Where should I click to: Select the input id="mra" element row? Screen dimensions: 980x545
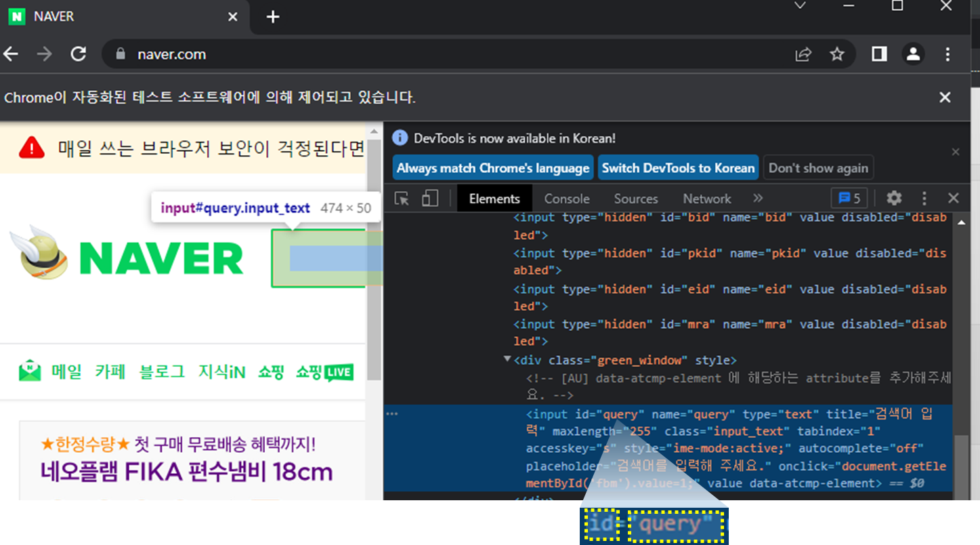668,333
